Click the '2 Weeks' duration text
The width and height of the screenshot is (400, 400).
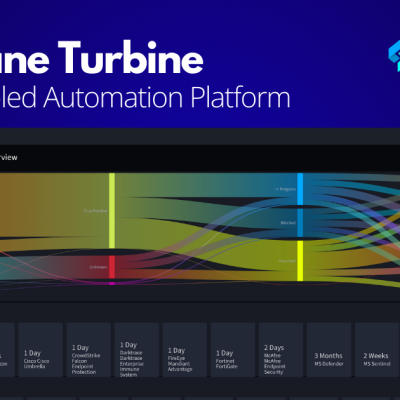376,356
